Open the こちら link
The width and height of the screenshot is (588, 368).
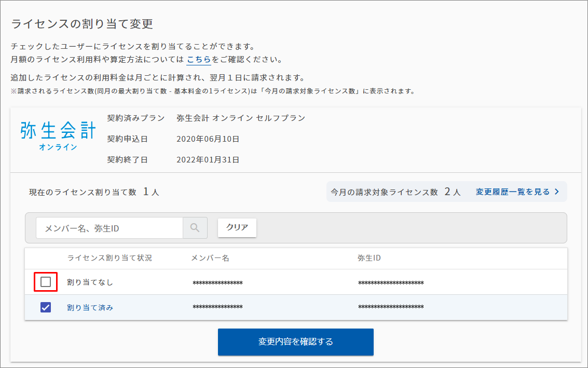(199, 59)
